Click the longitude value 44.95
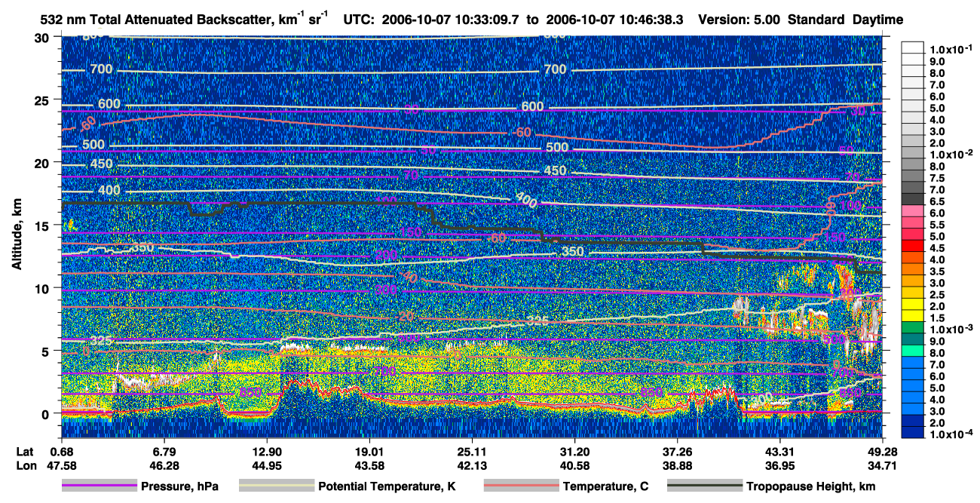Viewport: 980px width, 503px height. (267, 465)
